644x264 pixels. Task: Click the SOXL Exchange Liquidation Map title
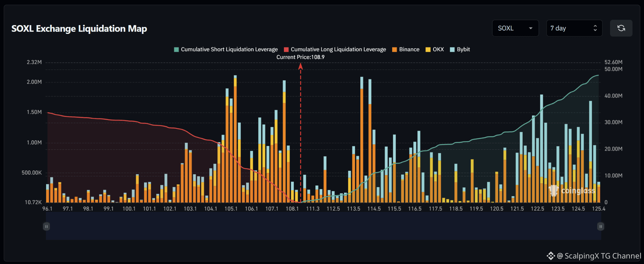pyautogui.click(x=79, y=29)
